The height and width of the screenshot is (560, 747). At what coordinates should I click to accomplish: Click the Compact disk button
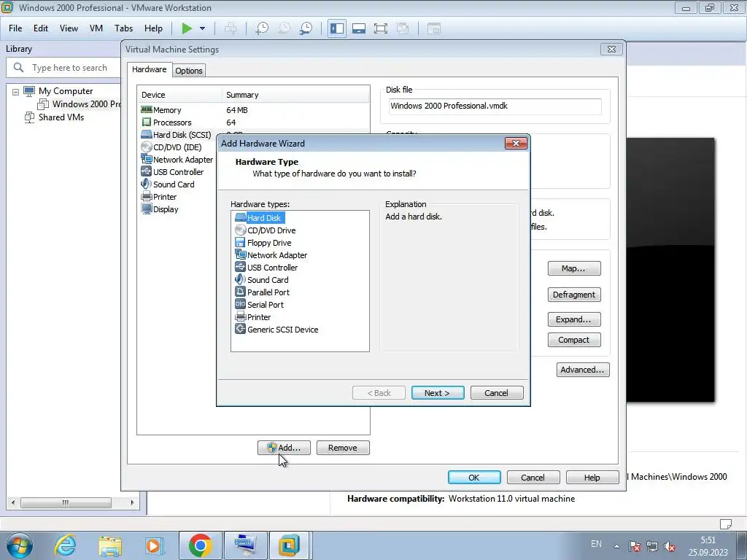574,340
